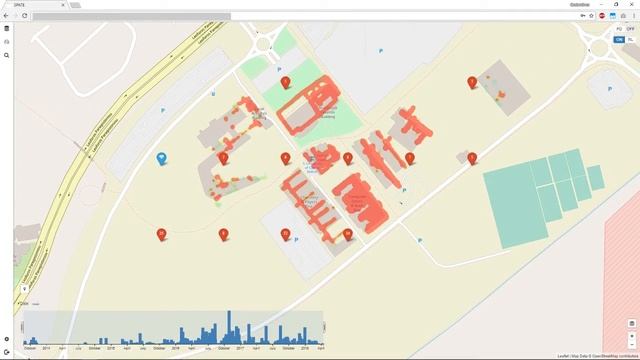This screenshot has height=360, width=640.
Task: Click the 2016 label on timeline axis
Action: 176,348
